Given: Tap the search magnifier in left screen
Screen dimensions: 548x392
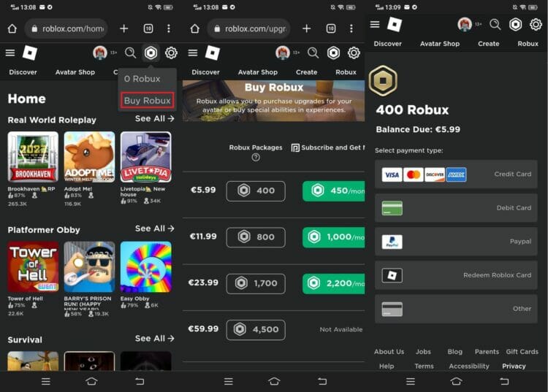Looking at the screenshot, I should point(130,53).
